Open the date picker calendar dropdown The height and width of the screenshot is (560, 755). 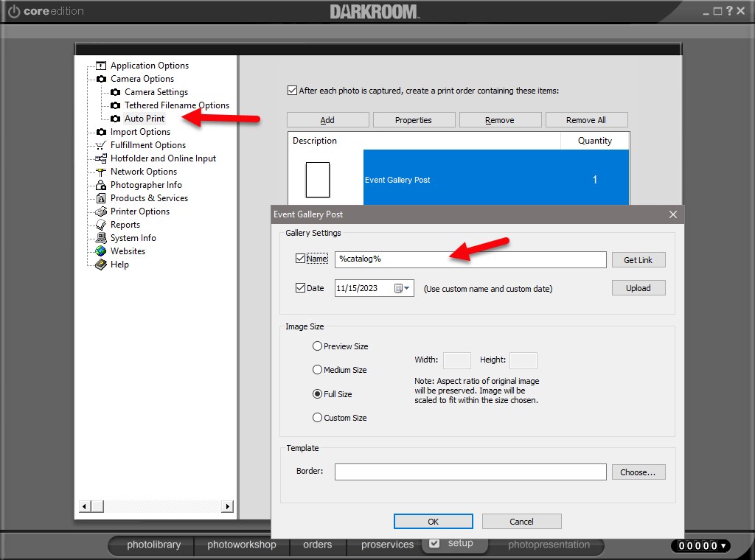[x=402, y=288]
